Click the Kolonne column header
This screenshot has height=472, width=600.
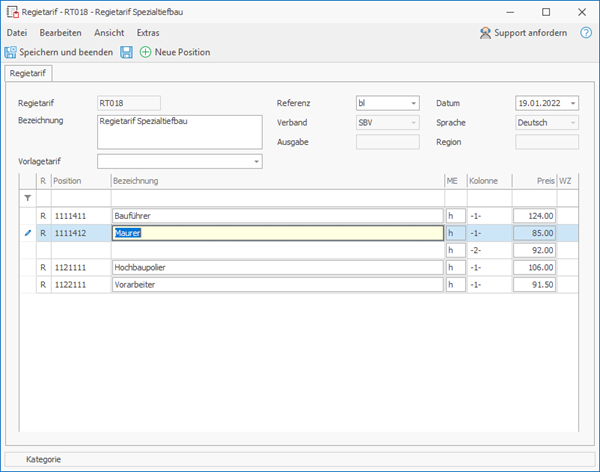coord(489,181)
